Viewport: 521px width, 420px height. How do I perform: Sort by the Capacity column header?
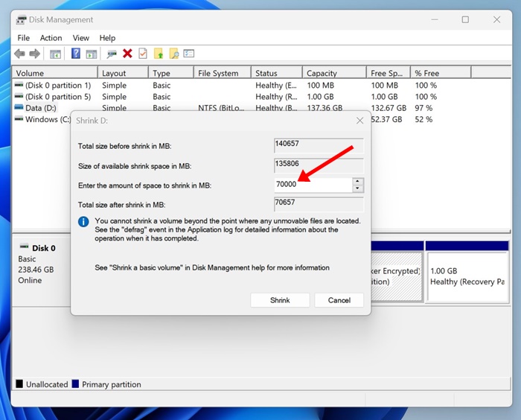(x=334, y=73)
